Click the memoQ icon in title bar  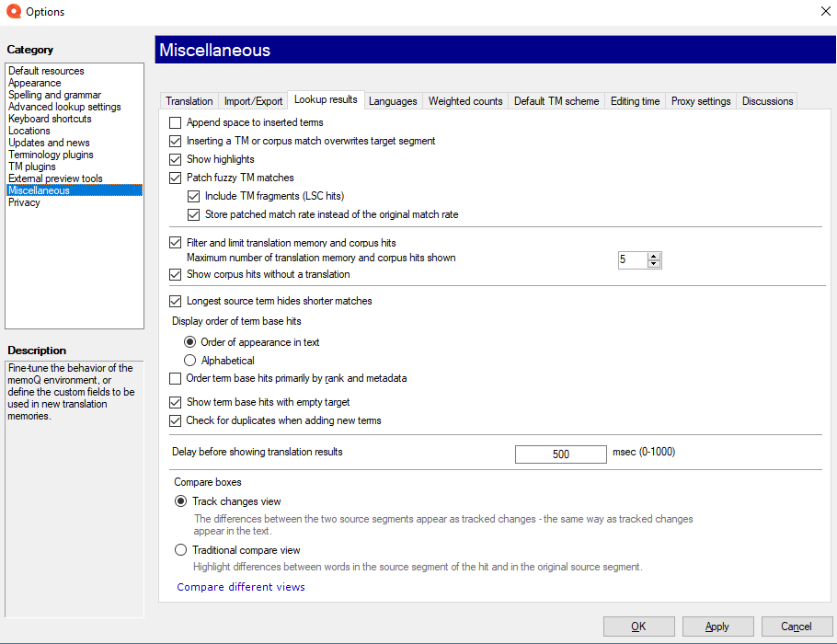point(12,12)
